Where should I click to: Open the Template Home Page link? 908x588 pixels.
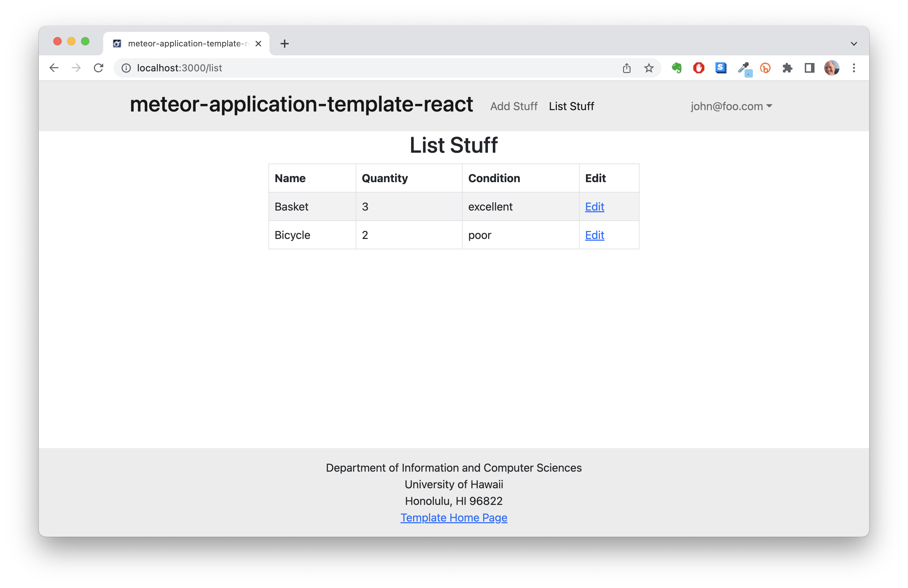[454, 517]
